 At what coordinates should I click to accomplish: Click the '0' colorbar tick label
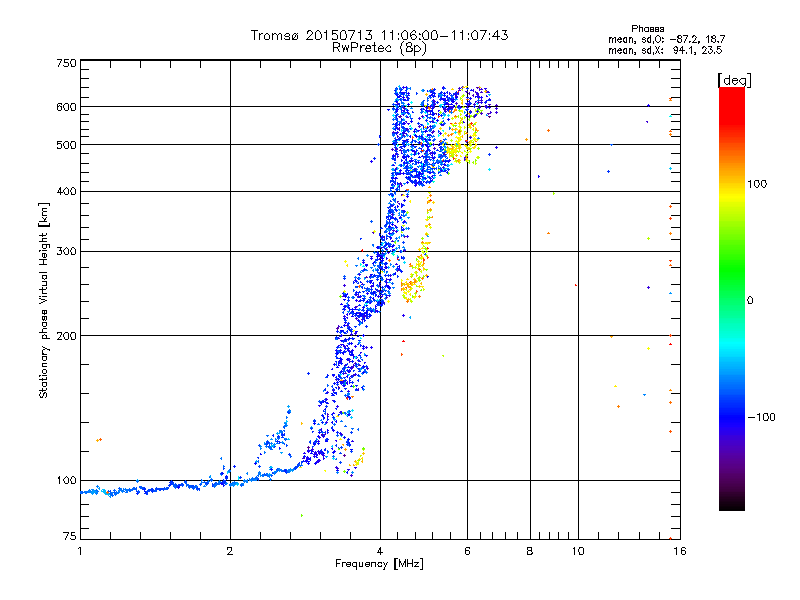(x=750, y=301)
